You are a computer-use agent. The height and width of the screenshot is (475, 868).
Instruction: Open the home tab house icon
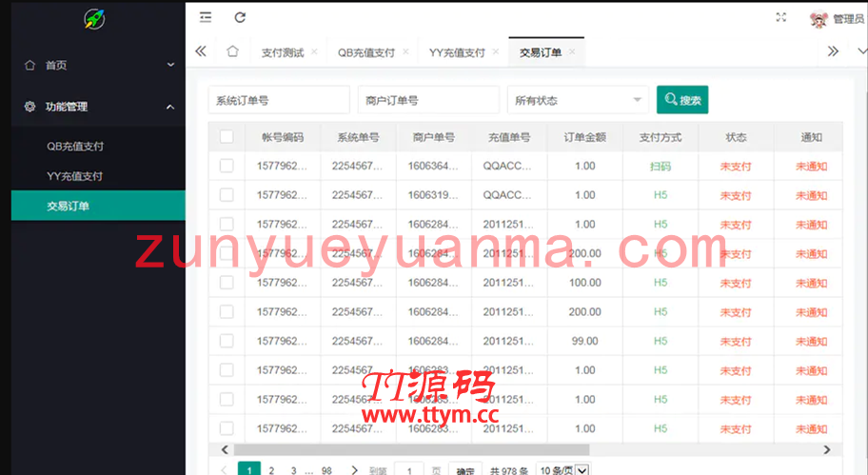(232, 51)
